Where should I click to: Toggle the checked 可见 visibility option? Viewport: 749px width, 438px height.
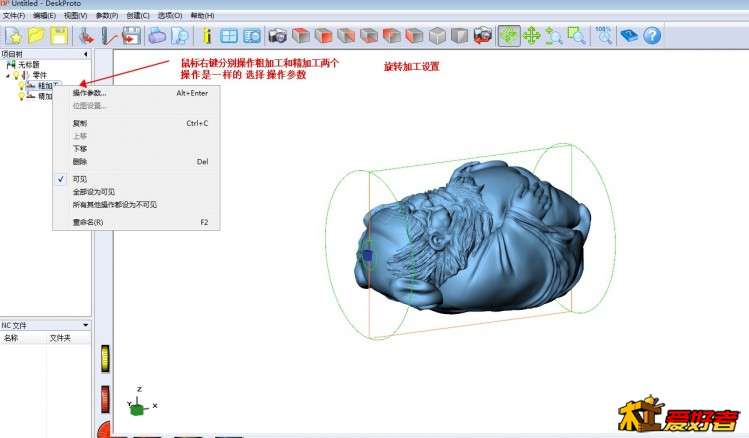(80, 179)
